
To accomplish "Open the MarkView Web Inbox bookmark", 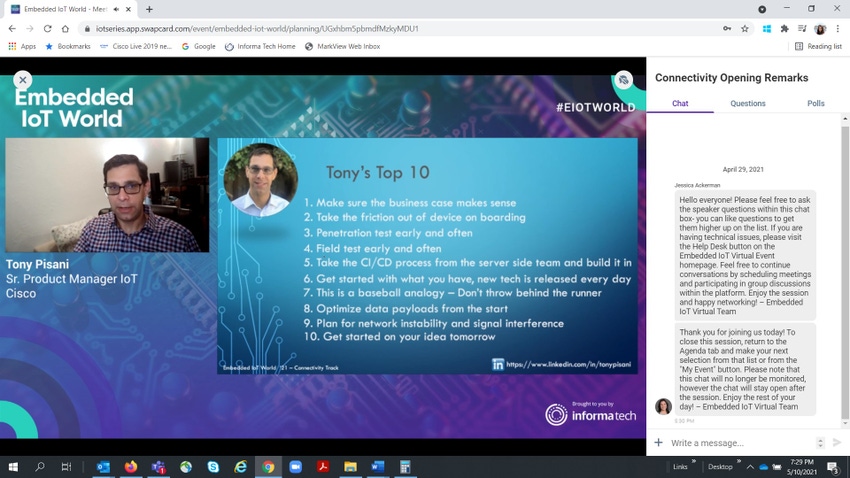I will pos(342,46).
